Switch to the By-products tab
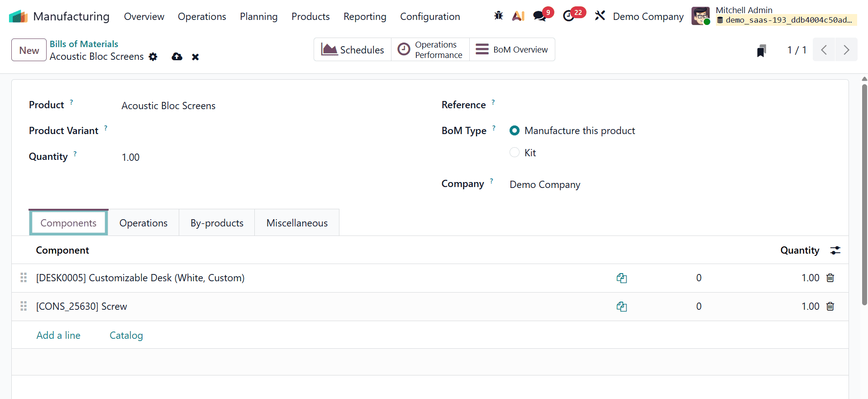 pyautogui.click(x=217, y=223)
